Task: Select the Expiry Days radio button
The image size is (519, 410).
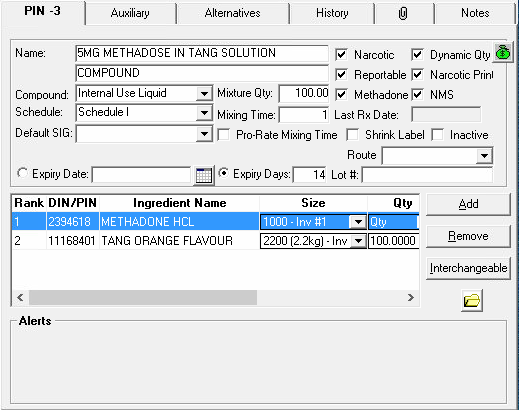Action: click(224, 173)
